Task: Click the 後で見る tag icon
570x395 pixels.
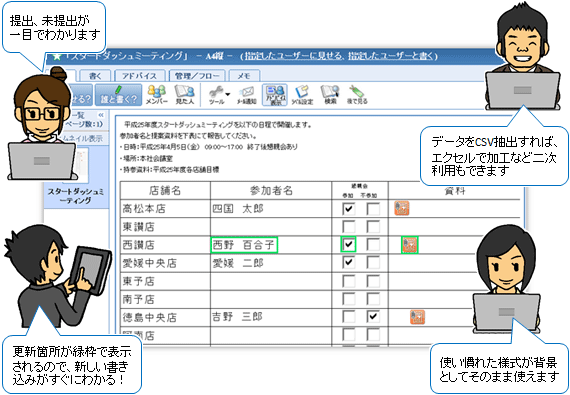Action: click(x=357, y=95)
